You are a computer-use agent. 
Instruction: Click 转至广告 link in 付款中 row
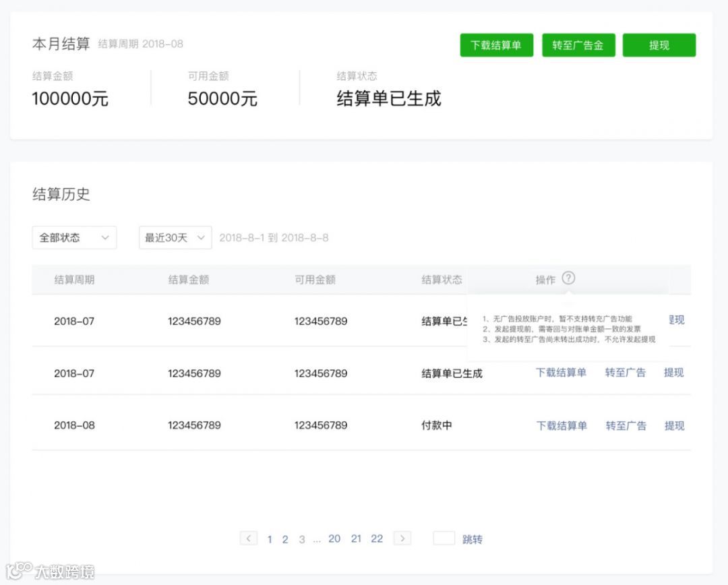[x=626, y=425]
